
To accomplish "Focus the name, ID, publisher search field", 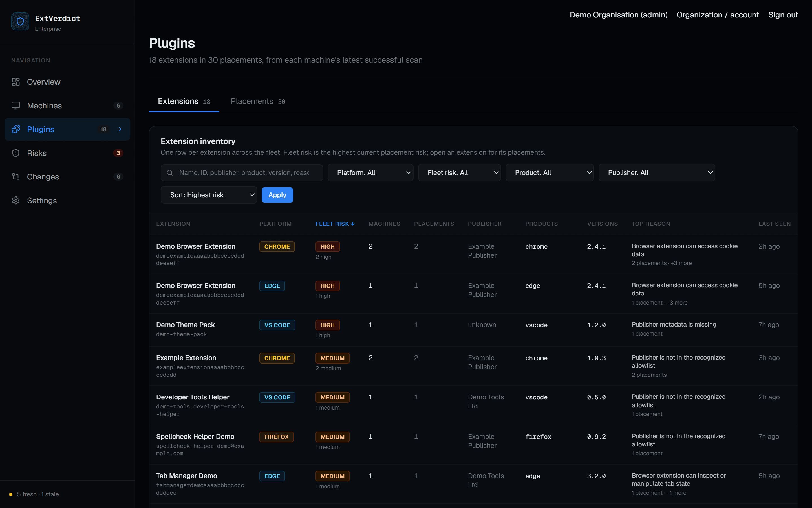I will 242,173.
